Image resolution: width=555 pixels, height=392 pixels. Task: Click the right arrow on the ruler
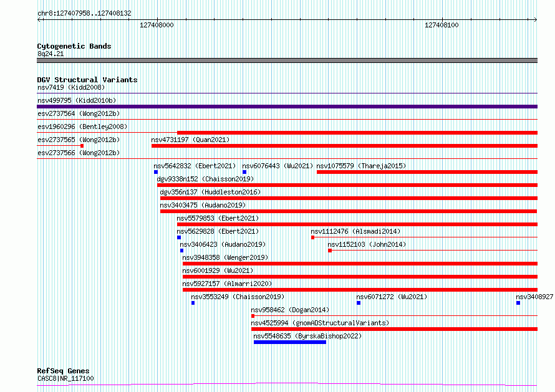point(535,20)
